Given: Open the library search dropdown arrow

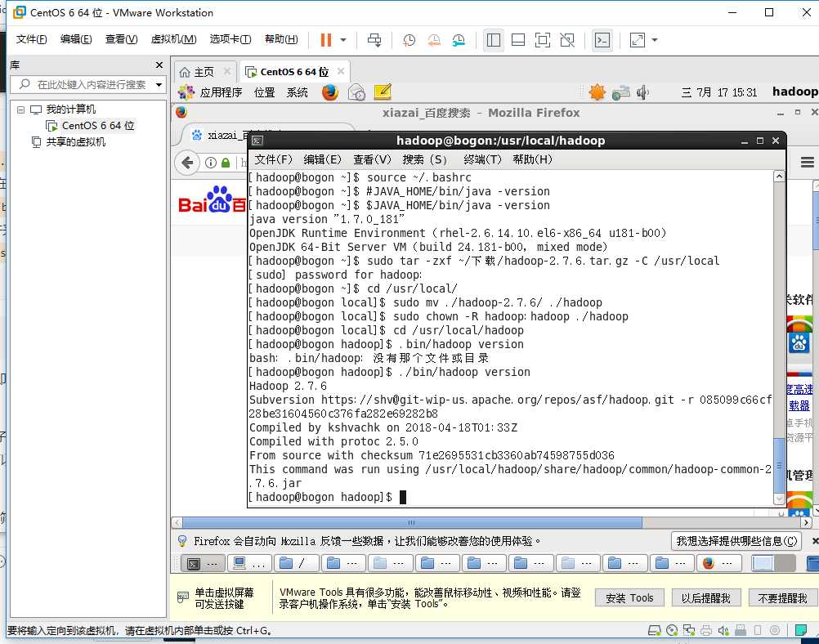Looking at the screenshot, I should [159, 85].
